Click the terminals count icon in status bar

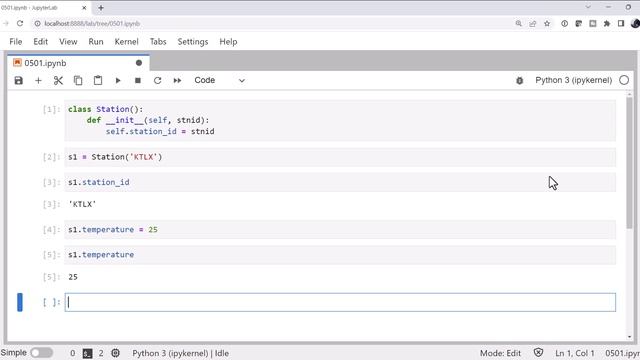88,353
